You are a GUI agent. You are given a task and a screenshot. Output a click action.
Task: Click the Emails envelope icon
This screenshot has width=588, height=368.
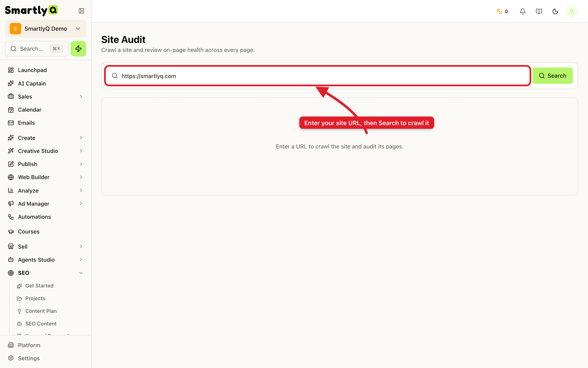11,123
